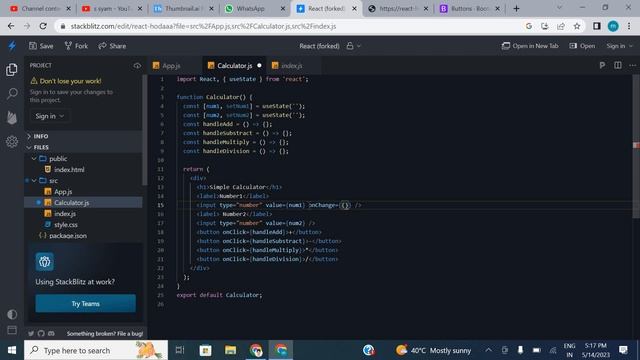Open the weather widget showing 40°C
The width and height of the screenshot is (640, 360).
click(433, 350)
